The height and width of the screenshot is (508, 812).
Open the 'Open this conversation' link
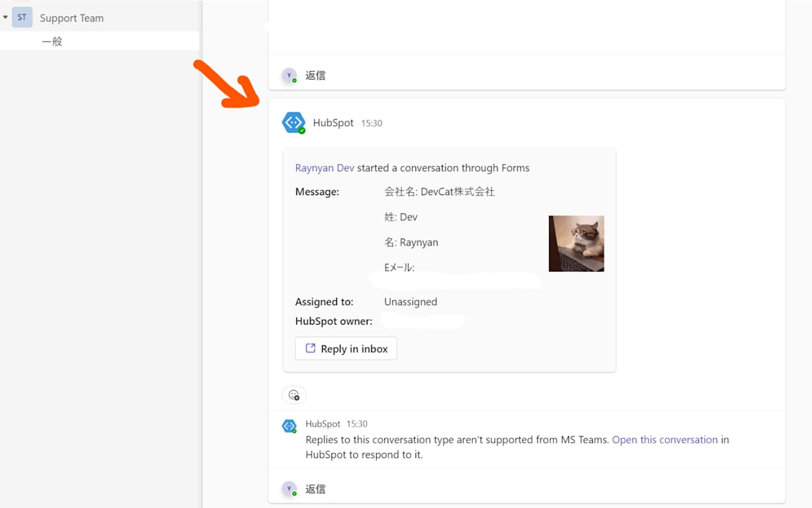tap(664, 440)
